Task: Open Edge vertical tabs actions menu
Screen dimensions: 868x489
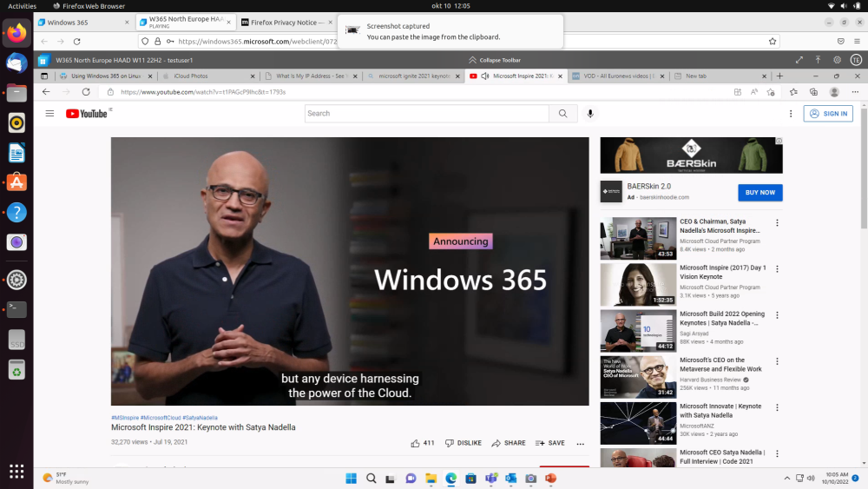Action: (x=44, y=76)
